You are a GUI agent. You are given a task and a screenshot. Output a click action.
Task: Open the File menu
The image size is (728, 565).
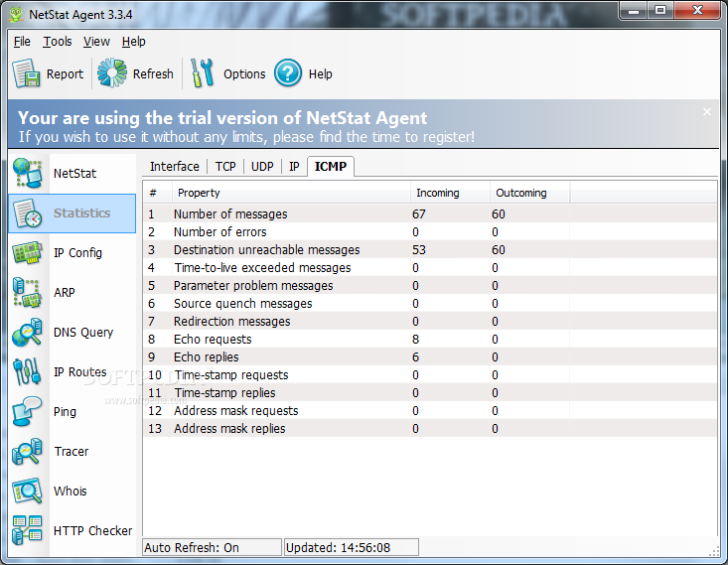coord(22,42)
